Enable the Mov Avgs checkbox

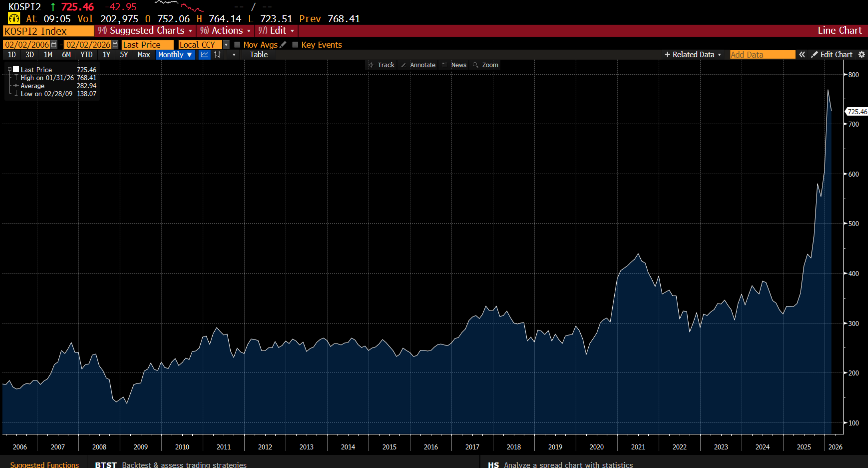(x=237, y=45)
